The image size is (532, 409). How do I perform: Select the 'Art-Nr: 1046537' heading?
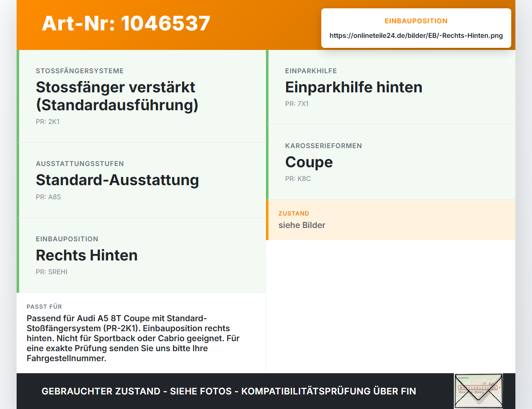tap(126, 23)
